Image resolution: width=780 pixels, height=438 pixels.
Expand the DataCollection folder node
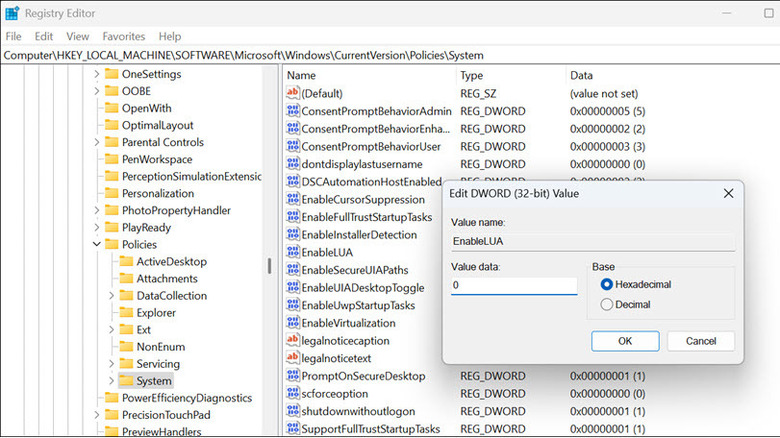pos(112,296)
